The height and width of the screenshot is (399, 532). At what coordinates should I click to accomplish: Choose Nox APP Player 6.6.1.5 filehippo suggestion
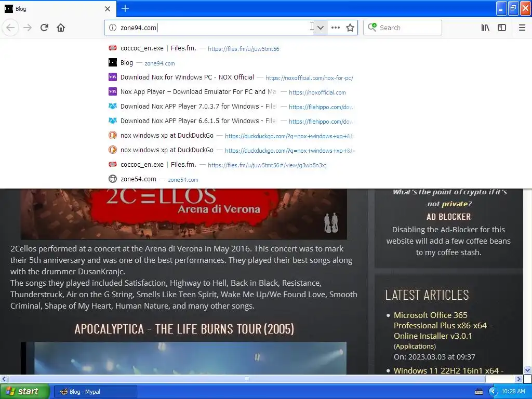231,121
